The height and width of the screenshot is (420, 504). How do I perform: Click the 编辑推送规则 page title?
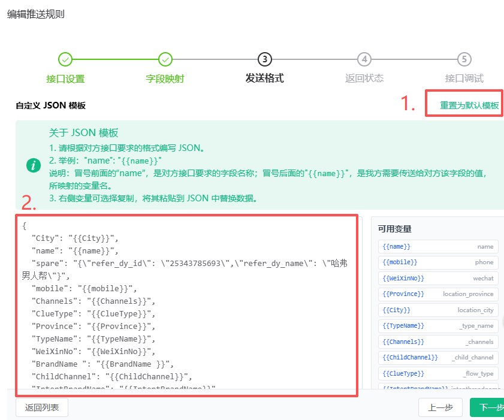[36, 14]
